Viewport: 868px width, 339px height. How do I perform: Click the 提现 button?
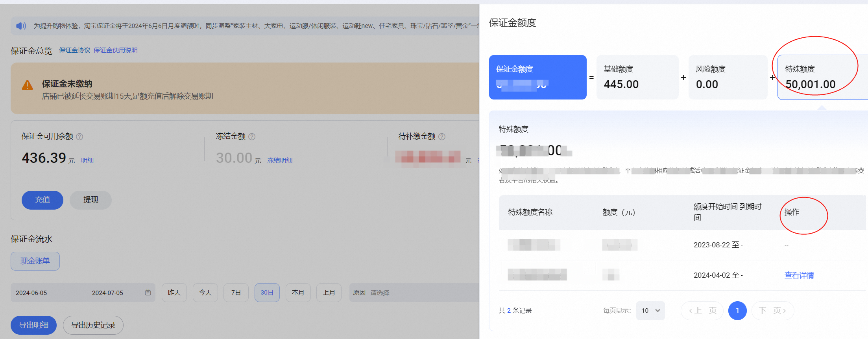point(90,200)
